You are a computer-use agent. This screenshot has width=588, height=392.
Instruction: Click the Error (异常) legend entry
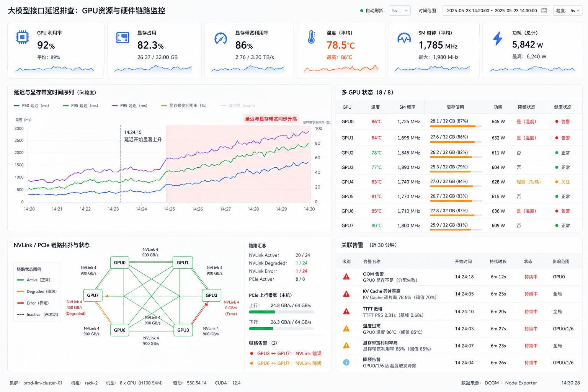33,303
